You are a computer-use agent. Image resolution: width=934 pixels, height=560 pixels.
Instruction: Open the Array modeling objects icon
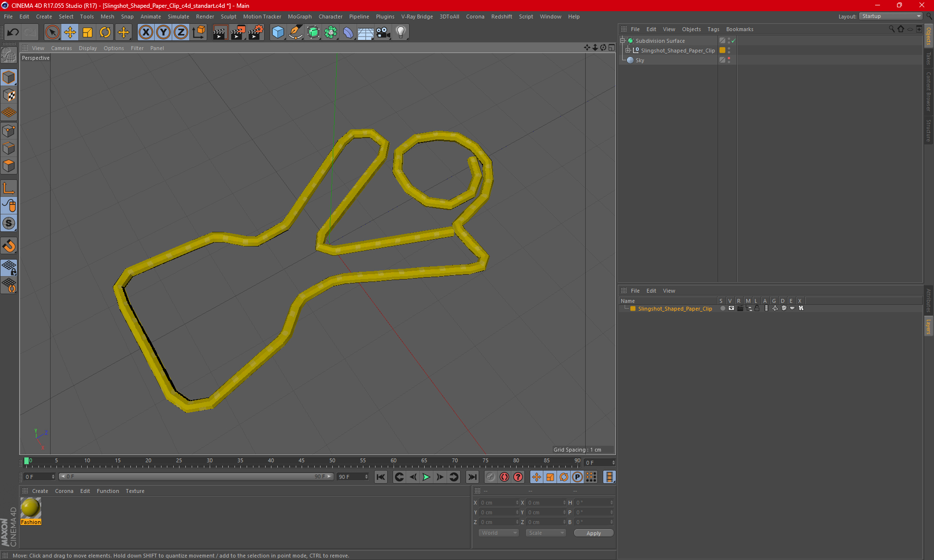coord(331,32)
